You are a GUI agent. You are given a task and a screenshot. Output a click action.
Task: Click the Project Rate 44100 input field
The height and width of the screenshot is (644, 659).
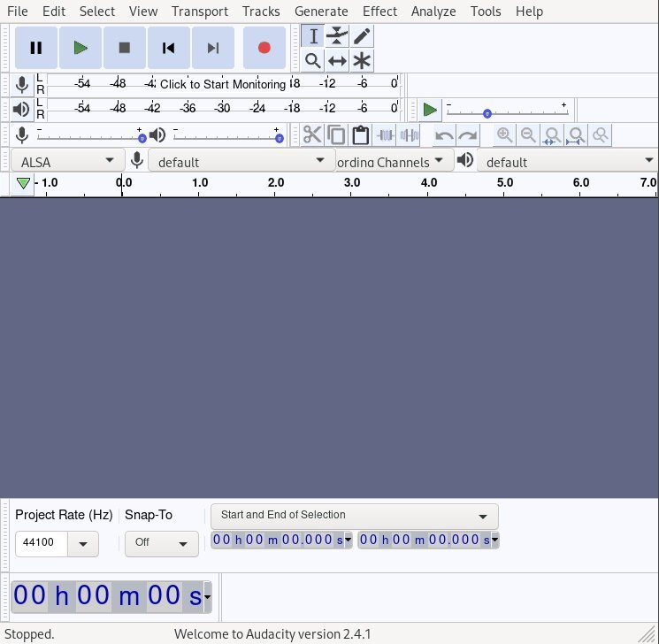click(x=42, y=543)
